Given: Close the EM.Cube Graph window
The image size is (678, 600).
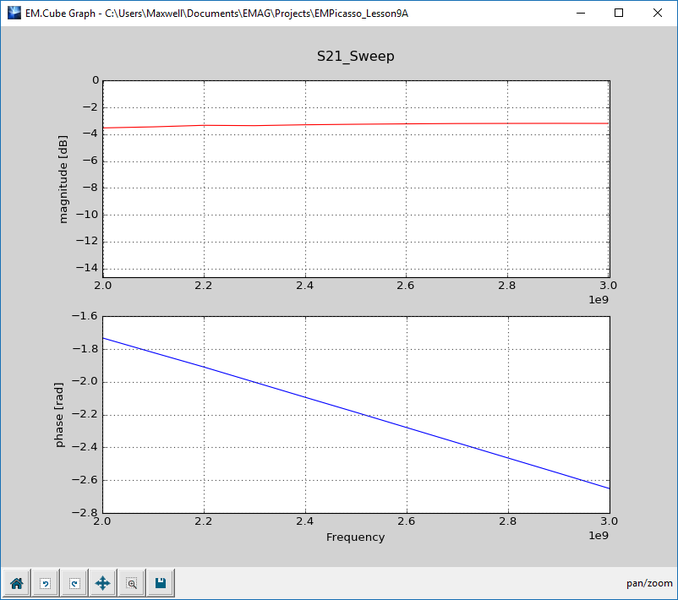Looking at the screenshot, I should click(x=657, y=13).
